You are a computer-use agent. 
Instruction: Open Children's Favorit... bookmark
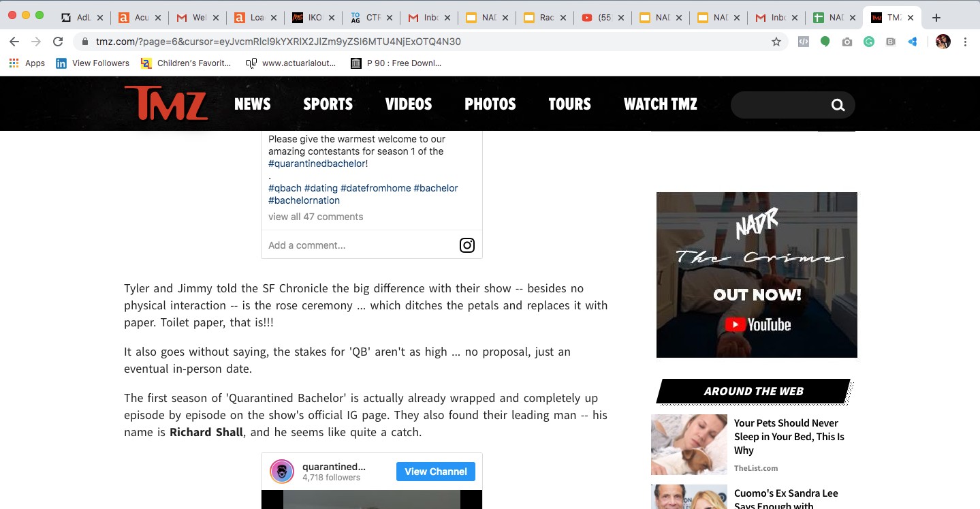[186, 63]
